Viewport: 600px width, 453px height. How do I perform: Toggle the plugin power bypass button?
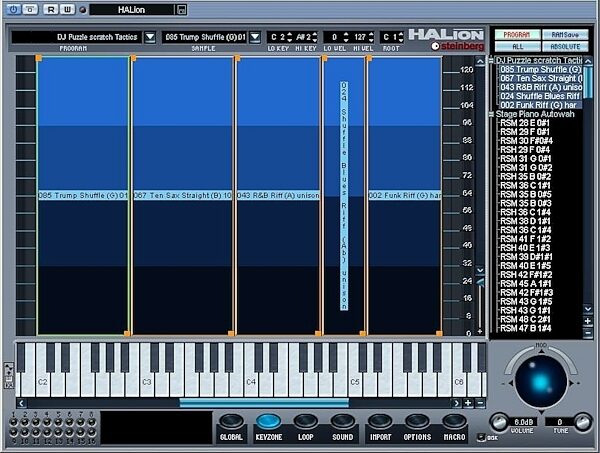13,9
